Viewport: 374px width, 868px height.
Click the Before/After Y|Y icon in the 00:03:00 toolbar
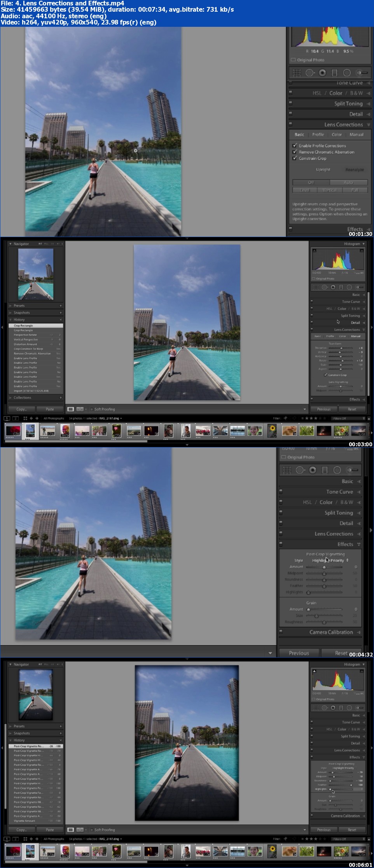[80, 409]
